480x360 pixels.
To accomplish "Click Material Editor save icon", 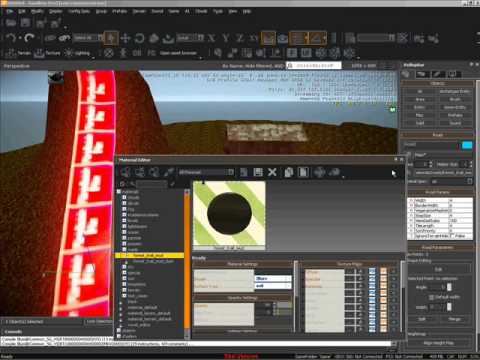I will 258,172.
